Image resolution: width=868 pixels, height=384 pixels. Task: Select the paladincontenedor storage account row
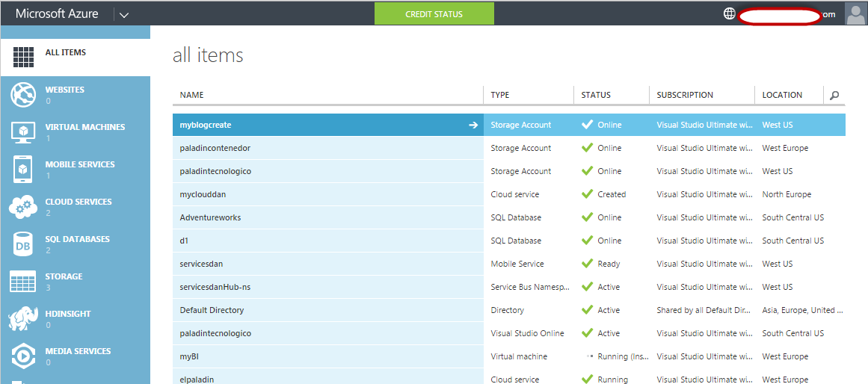tap(215, 148)
